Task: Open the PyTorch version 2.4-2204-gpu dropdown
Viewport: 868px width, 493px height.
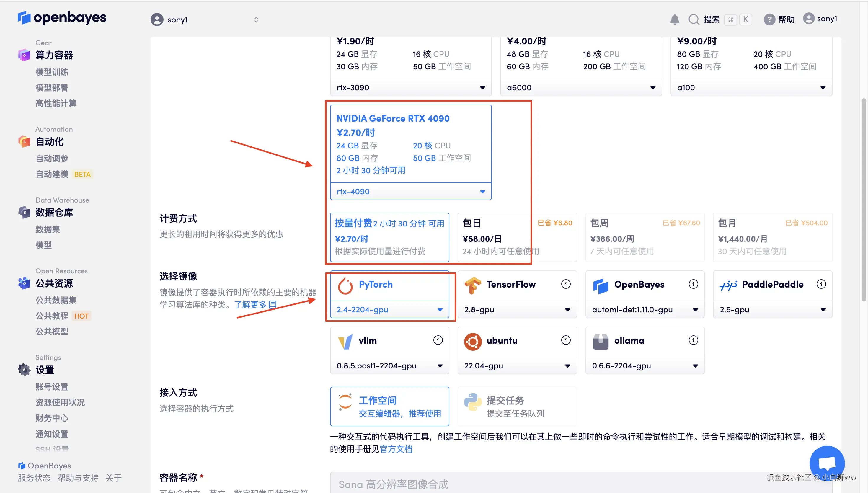Action: tap(389, 309)
